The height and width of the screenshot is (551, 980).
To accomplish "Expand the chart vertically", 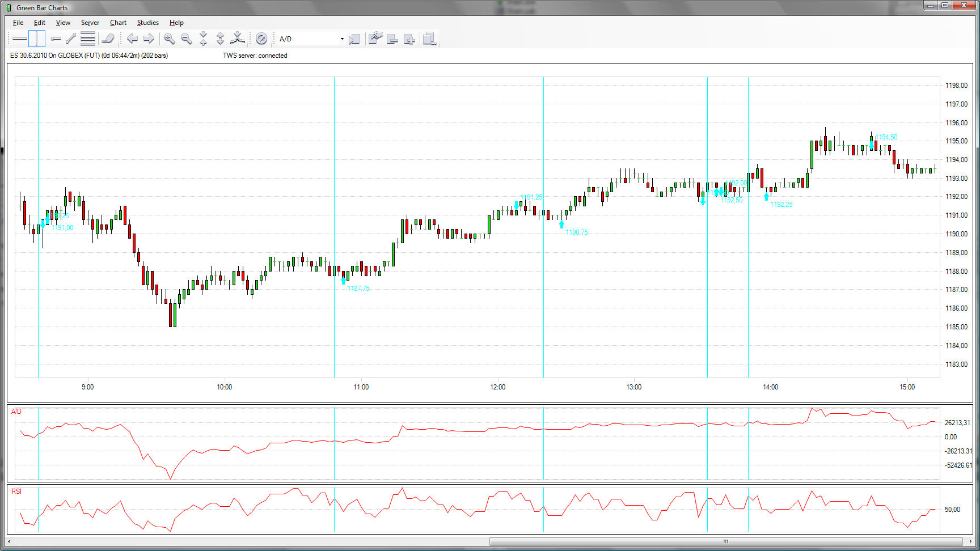I will pyautogui.click(x=221, y=39).
